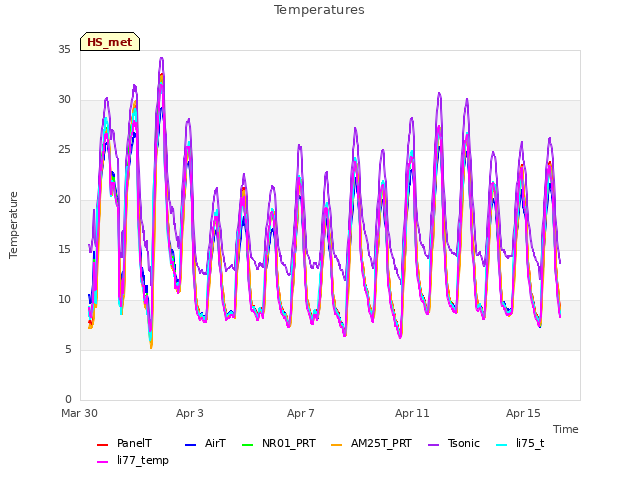
Task: Toggle the li75_t legend entry
Action: click(x=520, y=444)
